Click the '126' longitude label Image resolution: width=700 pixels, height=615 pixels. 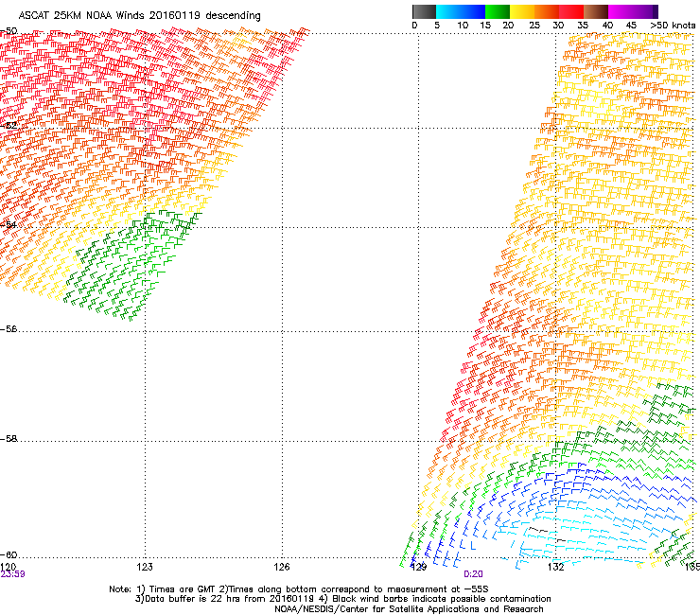(x=282, y=567)
